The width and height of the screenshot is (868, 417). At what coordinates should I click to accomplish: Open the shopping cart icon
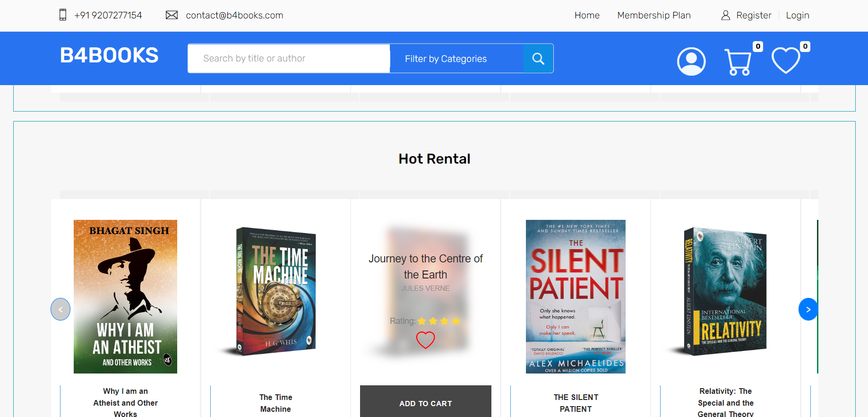click(738, 62)
